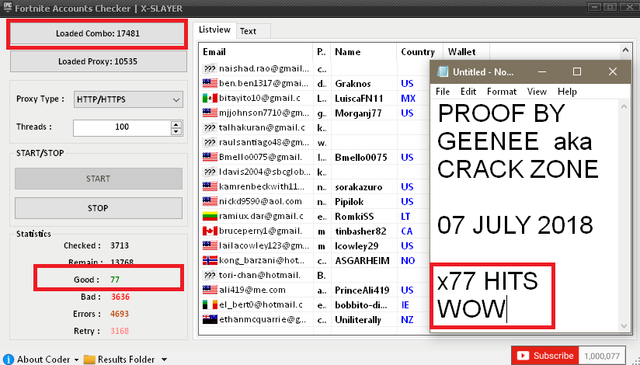The height and width of the screenshot is (365, 640).
Task: Click the US flag beside ben.ben1317
Action: (210, 83)
